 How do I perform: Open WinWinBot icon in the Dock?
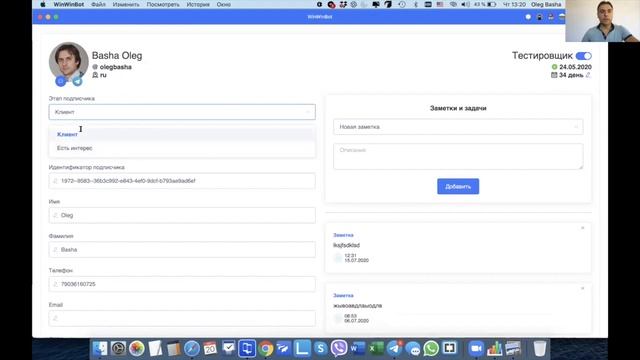247,348
